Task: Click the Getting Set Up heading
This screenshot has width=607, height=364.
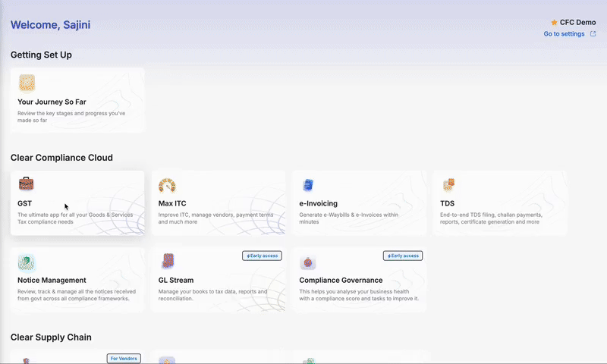Action: [41, 55]
